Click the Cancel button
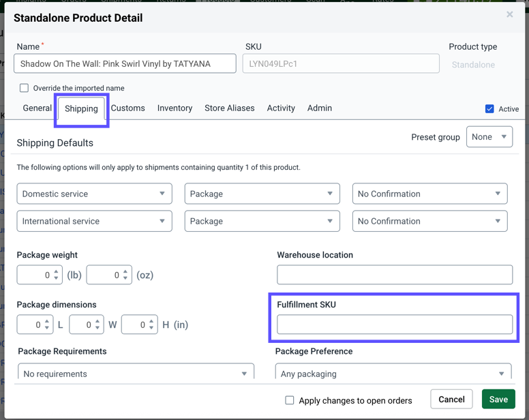This screenshot has height=420, width=529. 451,400
